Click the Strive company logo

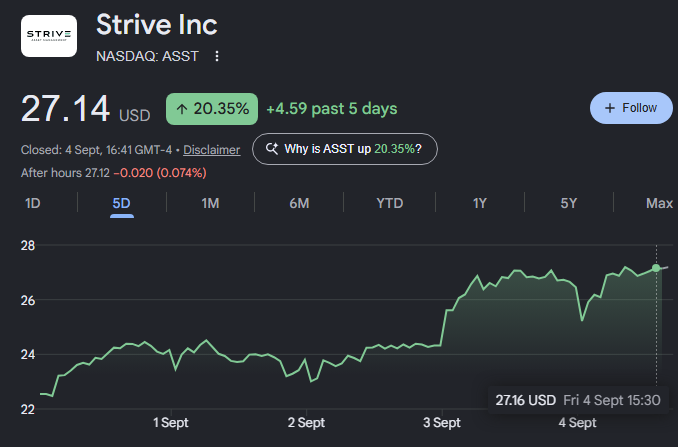point(49,36)
